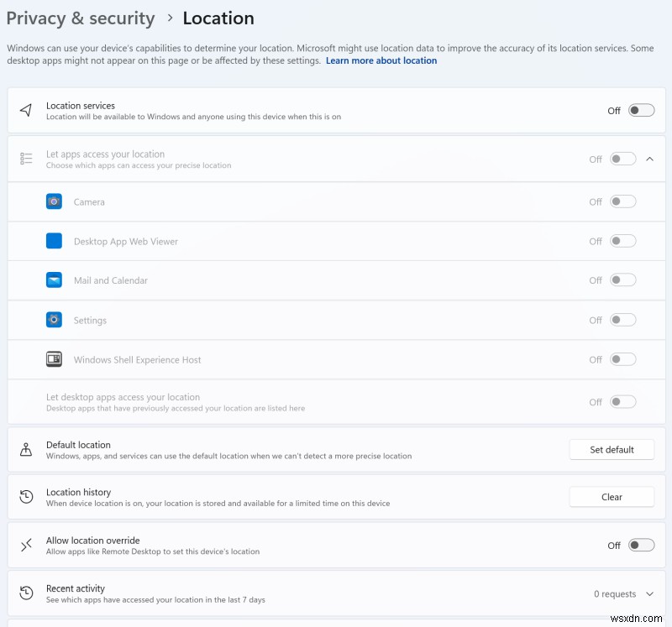Click the breadcrumb separator chevron

coord(171,18)
